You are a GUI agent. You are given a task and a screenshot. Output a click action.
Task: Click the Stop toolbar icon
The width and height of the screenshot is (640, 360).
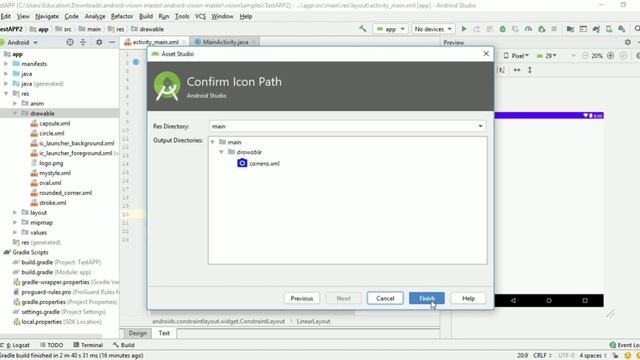point(554,29)
